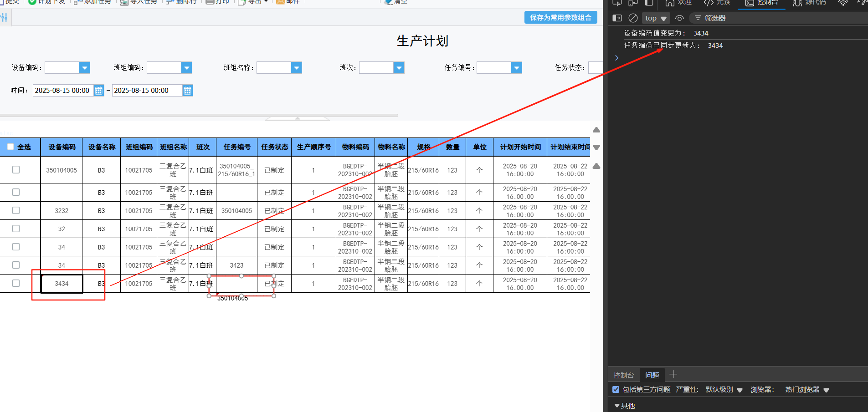This screenshot has height=412, width=868.
Task: Uncheck the 包括第三方问题 checkbox
Action: (616, 389)
